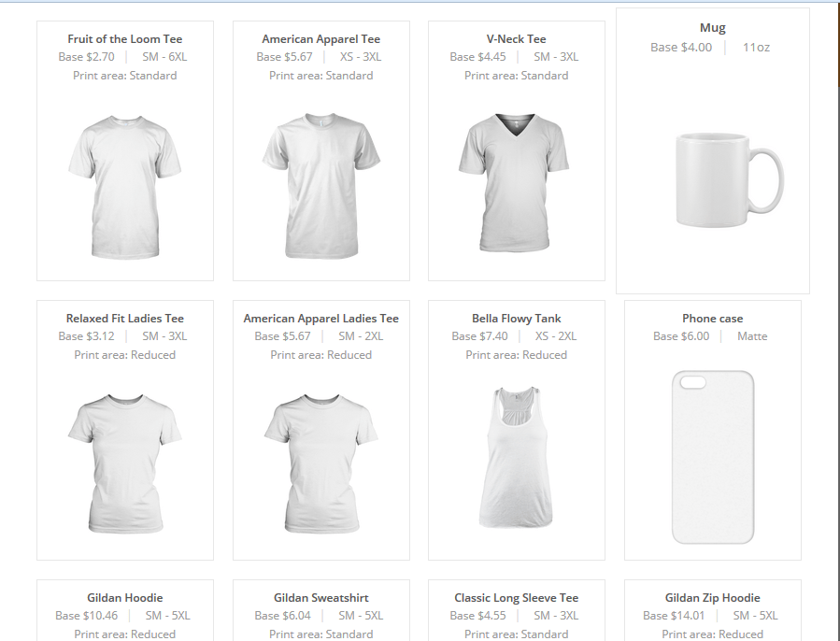Image resolution: width=840 pixels, height=641 pixels.
Task: Click "Print area: Reduced" under American Apparel Ladies Tee
Action: pyautogui.click(x=320, y=355)
